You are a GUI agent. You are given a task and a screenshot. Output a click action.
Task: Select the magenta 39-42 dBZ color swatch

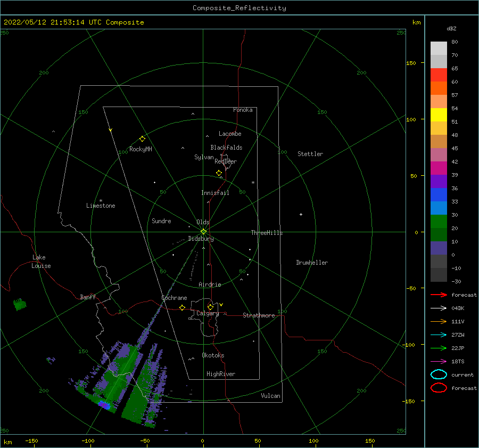coord(439,168)
